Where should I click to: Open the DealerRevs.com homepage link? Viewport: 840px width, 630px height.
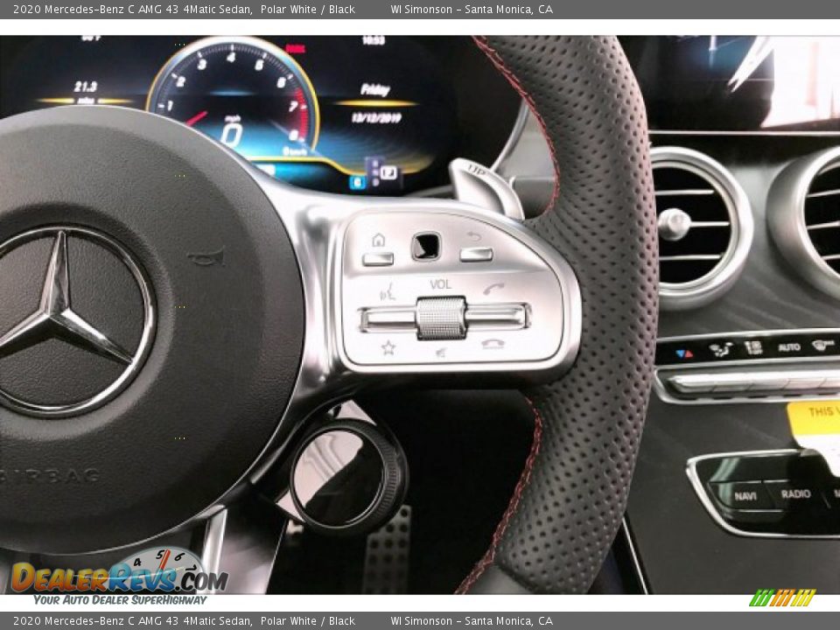[x=114, y=577]
